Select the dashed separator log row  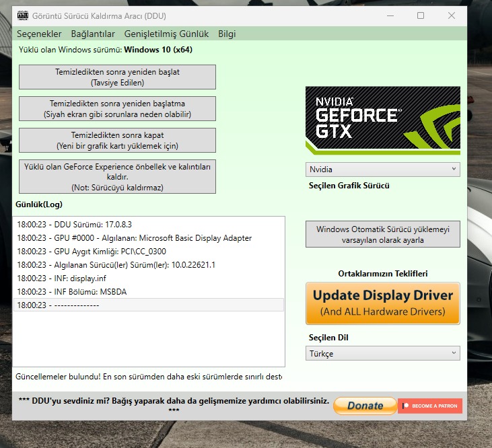point(149,305)
